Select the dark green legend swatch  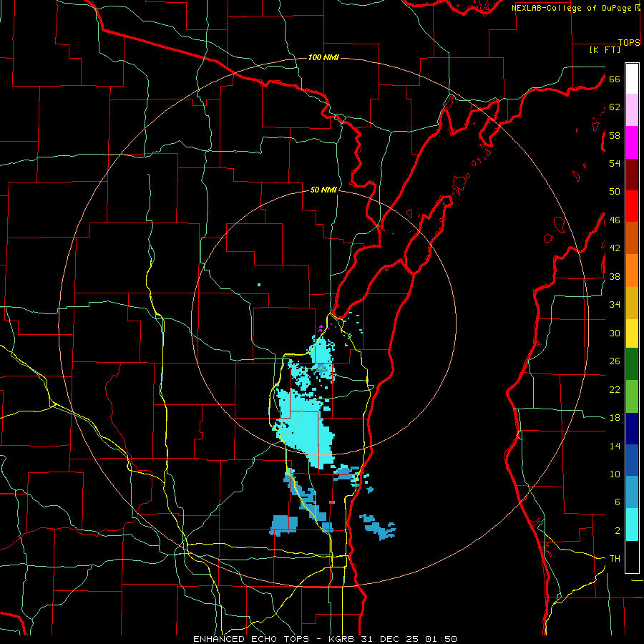click(x=632, y=364)
